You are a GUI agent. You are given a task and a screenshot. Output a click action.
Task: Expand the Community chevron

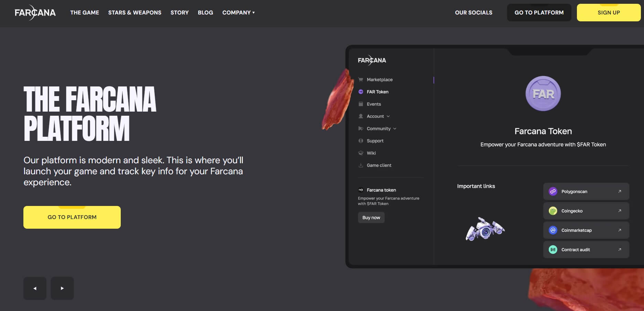tap(395, 128)
